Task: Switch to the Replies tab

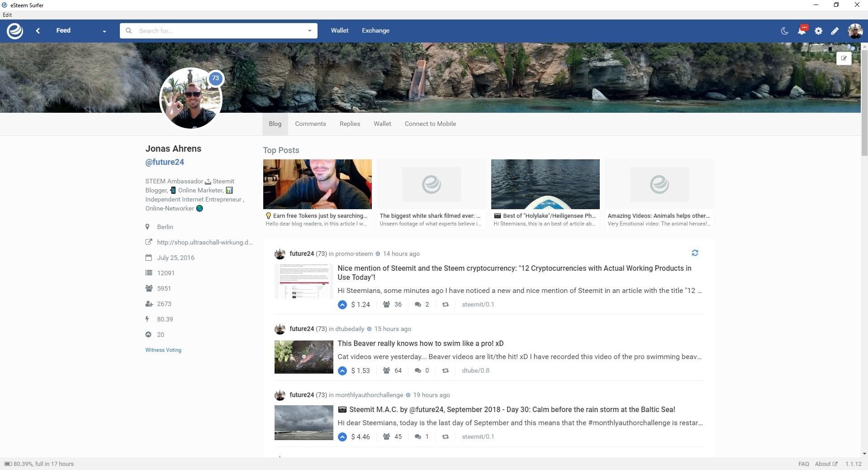Action: [x=350, y=124]
